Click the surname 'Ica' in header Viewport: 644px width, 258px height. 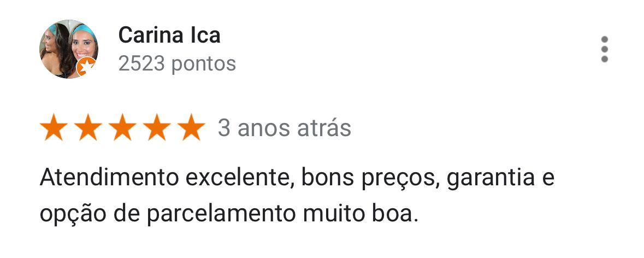(x=205, y=36)
